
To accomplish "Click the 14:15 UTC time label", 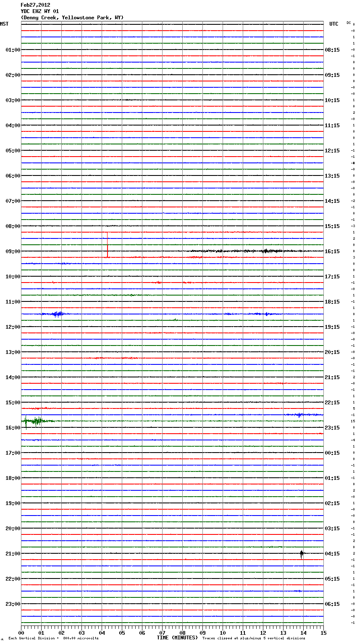I will pos(332,201).
